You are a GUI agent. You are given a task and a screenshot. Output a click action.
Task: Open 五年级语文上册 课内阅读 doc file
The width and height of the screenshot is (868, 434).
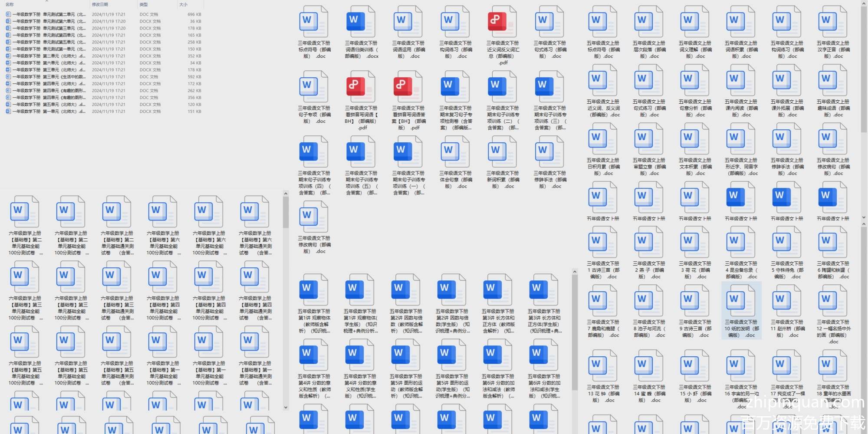coord(741,92)
